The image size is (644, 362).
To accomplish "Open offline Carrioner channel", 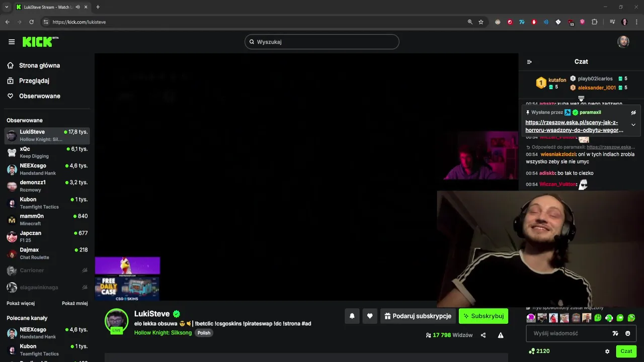I will point(47,270).
